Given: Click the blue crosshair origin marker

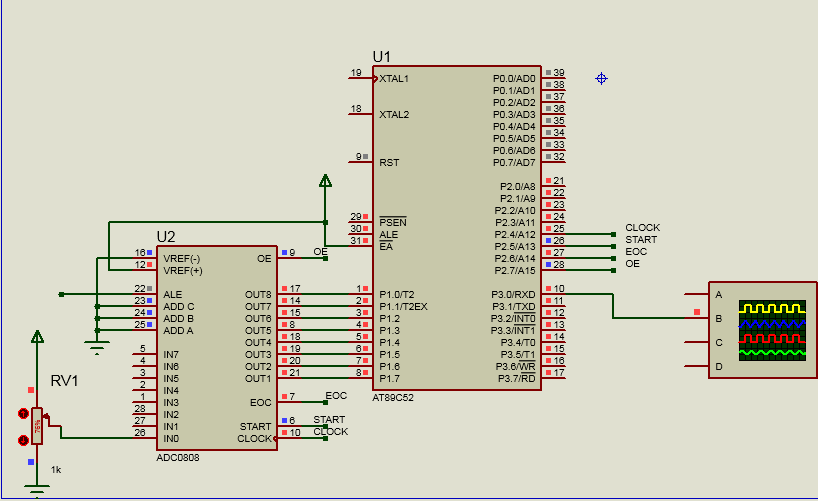Looking at the screenshot, I should (601, 78).
